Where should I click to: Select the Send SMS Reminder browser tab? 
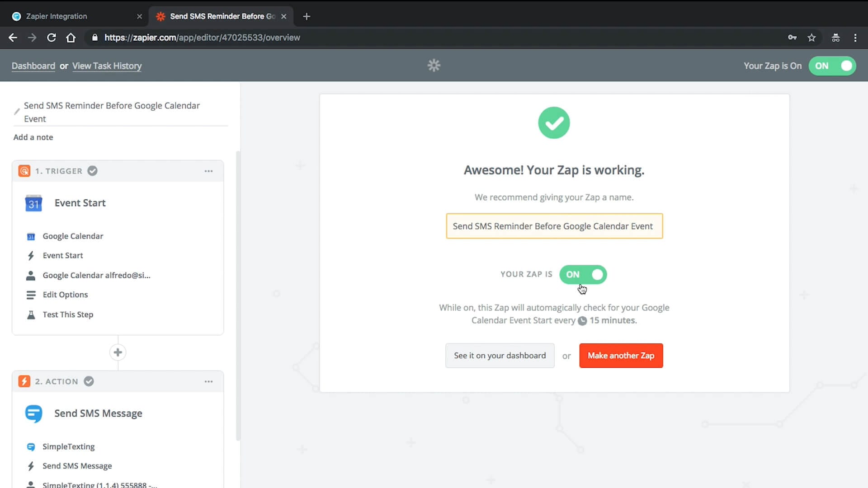pos(222,16)
